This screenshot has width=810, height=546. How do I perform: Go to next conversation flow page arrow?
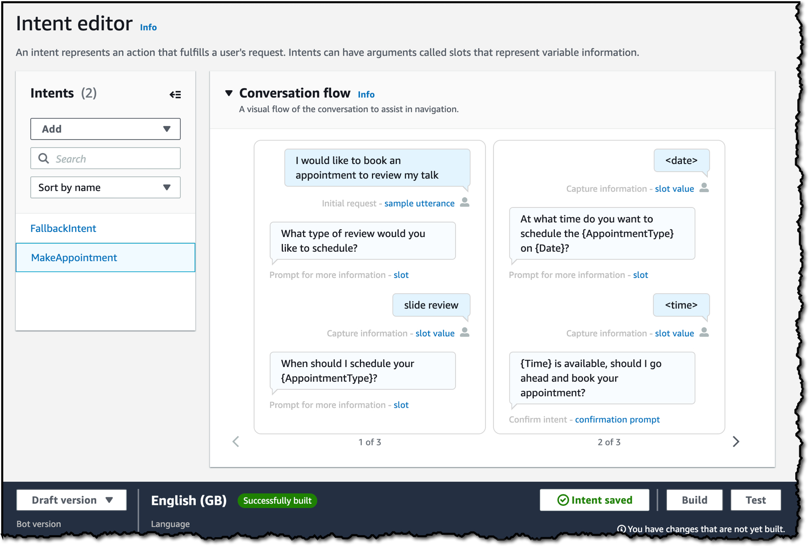(736, 441)
